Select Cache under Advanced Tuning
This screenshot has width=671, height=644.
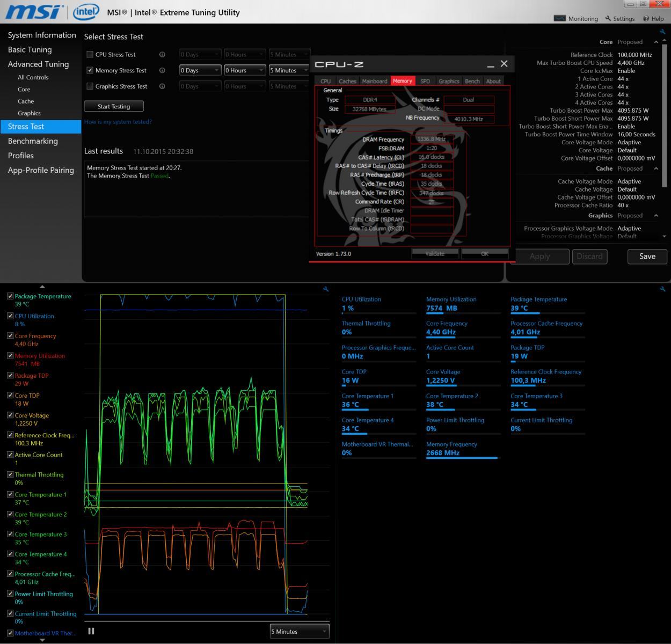click(26, 101)
